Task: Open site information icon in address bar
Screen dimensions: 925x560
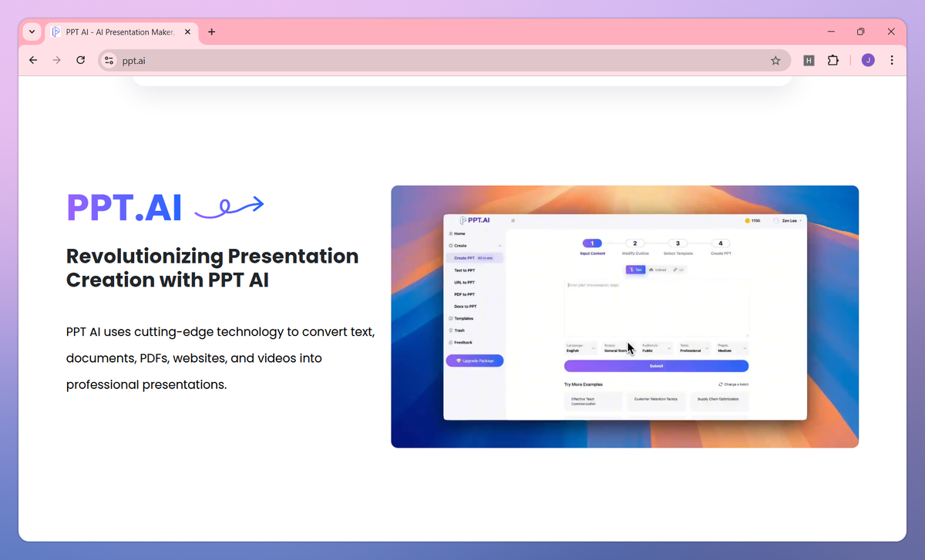Action: (109, 60)
